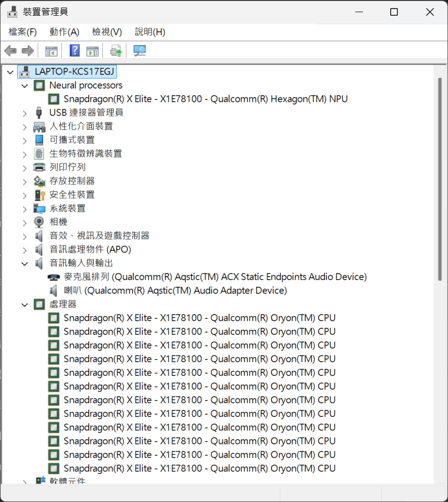
Task: Select 喇叭 Aqstic Audio Adapter Device entry
Action: tap(175, 291)
